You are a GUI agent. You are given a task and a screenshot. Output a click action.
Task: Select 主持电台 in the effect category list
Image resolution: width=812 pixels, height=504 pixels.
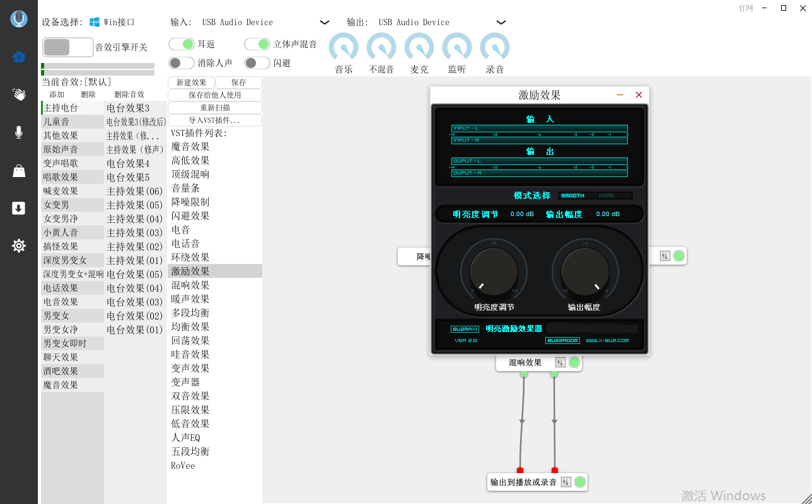coord(61,108)
